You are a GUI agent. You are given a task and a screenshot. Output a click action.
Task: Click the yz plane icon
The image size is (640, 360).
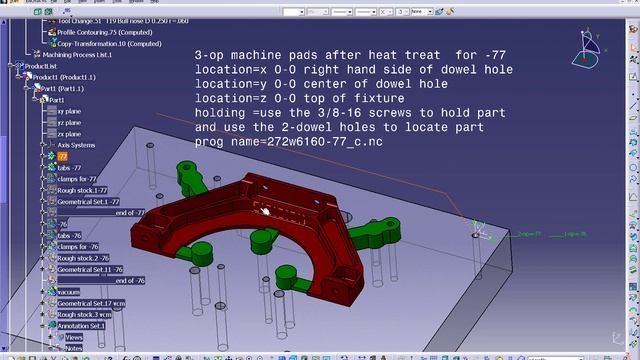(x=52, y=122)
